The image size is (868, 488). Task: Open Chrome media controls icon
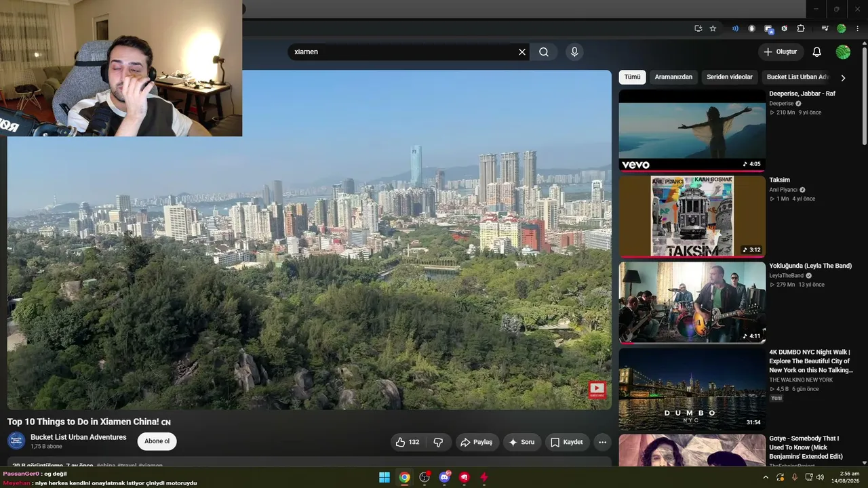click(825, 28)
